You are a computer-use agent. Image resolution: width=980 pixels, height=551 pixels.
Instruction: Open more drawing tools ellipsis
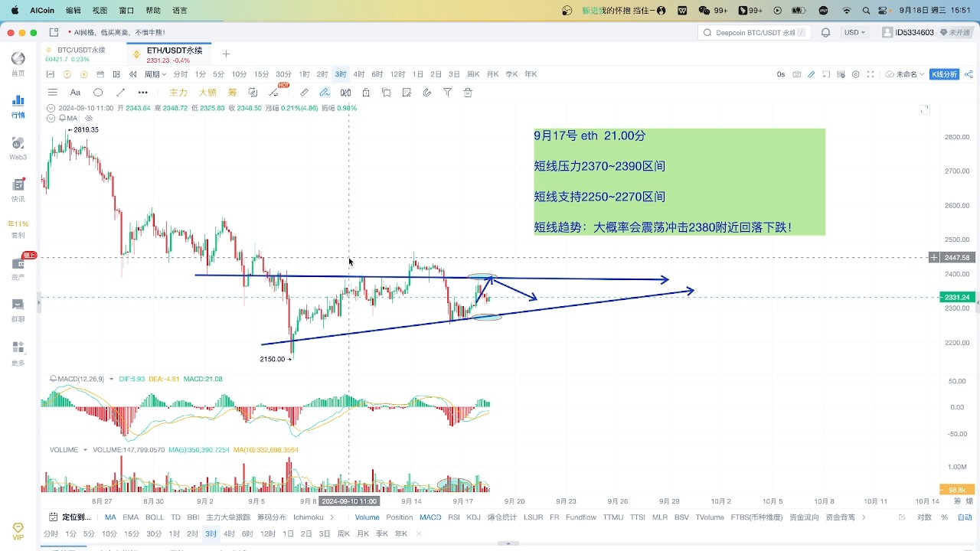click(142, 93)
